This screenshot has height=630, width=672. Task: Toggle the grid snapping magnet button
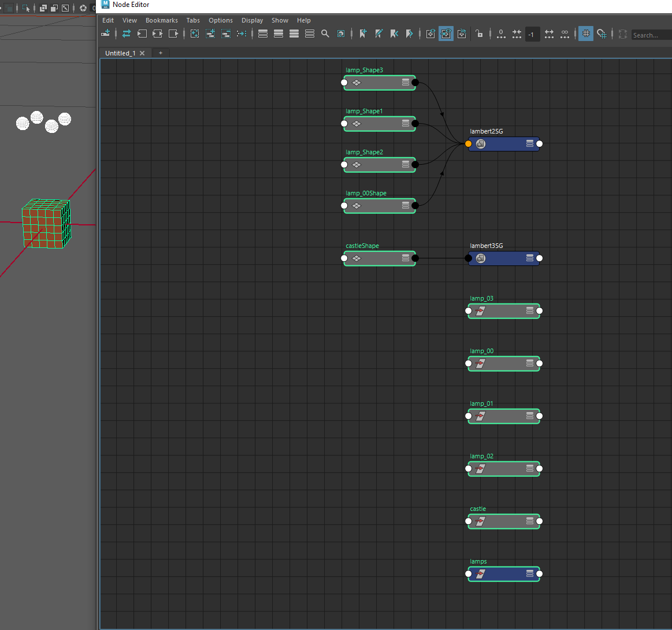tap(602, 34)
